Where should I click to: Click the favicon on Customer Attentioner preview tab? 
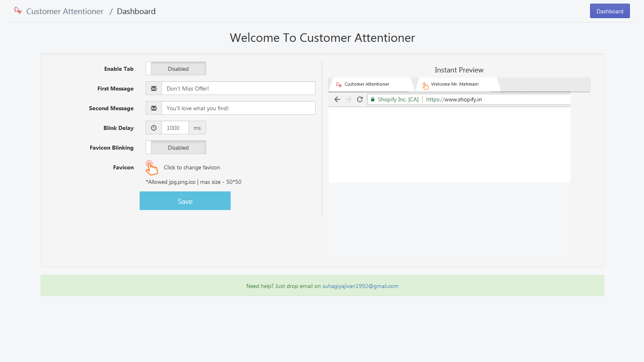(339, 84)
